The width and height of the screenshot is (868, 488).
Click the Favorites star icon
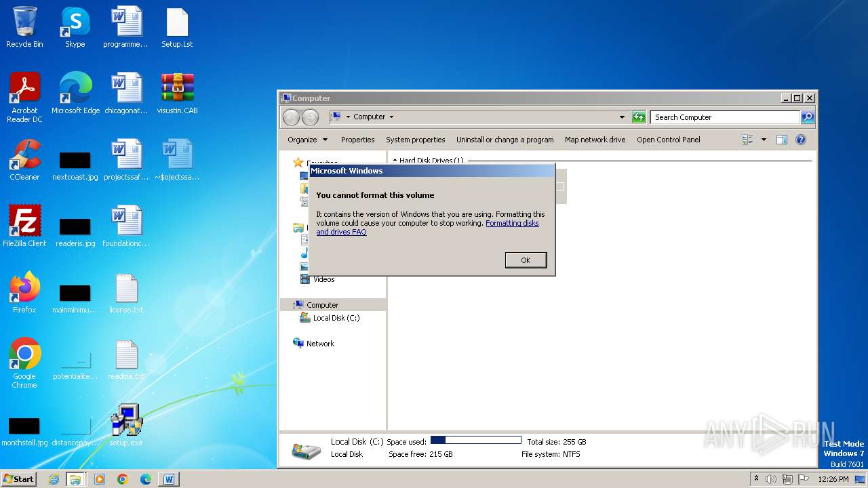pos(298,163)
